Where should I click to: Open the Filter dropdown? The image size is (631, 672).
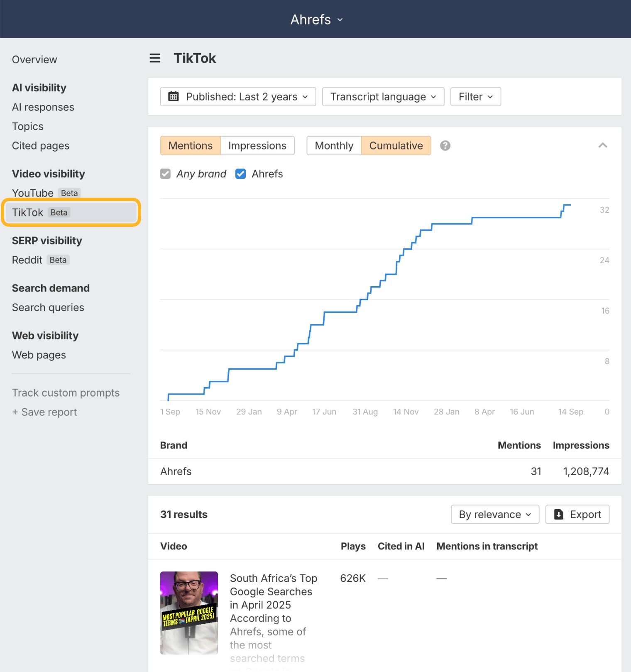click(x=476, y=97)
